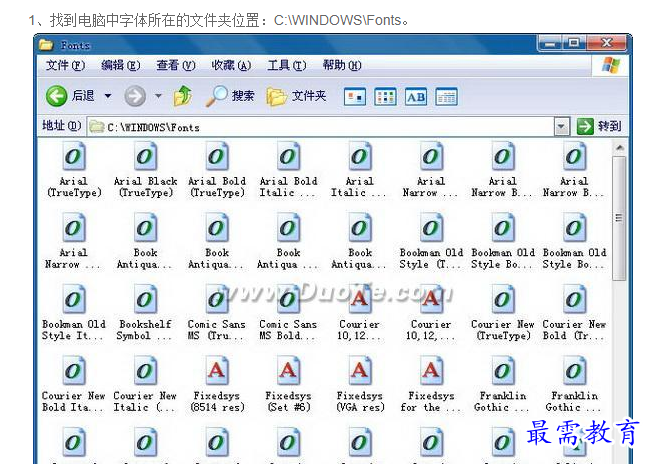Click the green Back arrow button
The image size is (648, 464).
pos(56,96)
